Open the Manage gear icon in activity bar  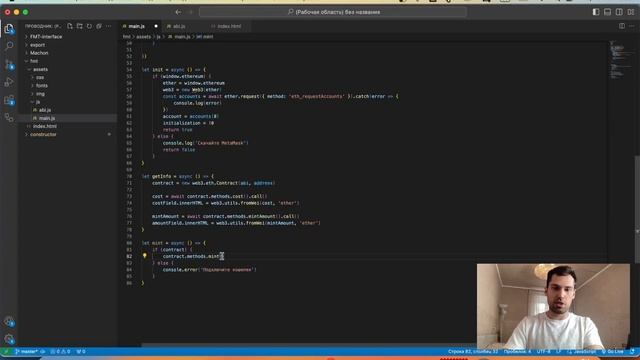(9, 339)
